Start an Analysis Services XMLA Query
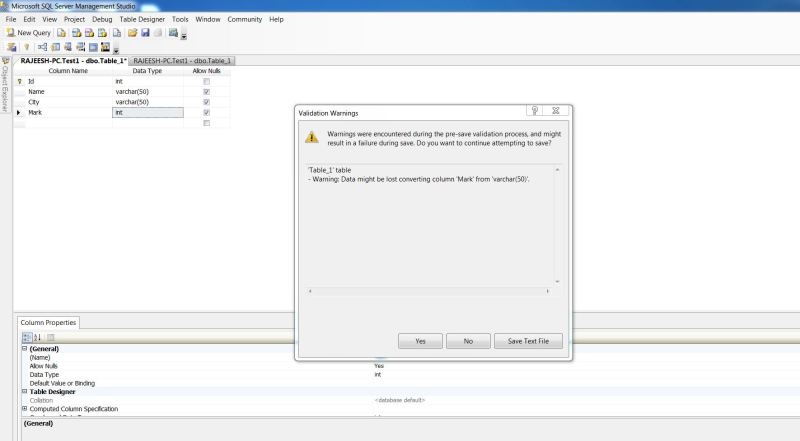The height and width of the screenshot is (441, 800). click(x=103, y=33)
